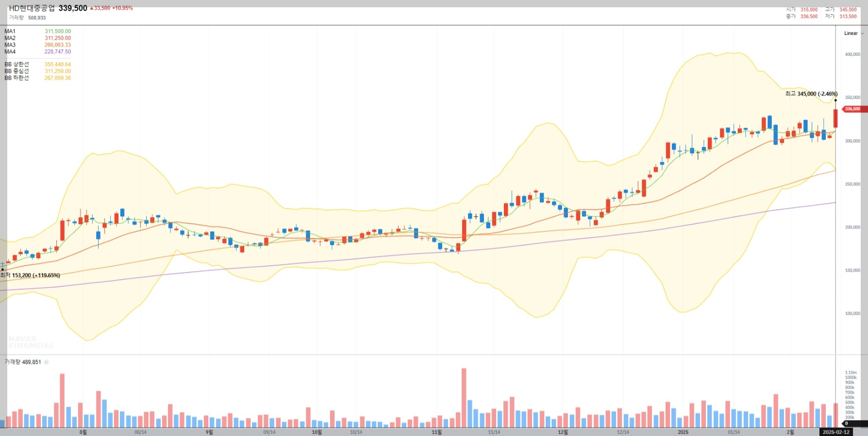This screenshot has height=436, width=868.
Task: Click the 10/14 label on the time axis
Action: (x=356, y=432)
